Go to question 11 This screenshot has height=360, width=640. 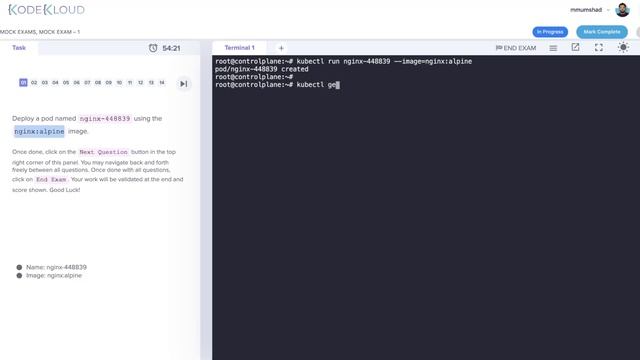pyautogui.click(x=130, y=82)
